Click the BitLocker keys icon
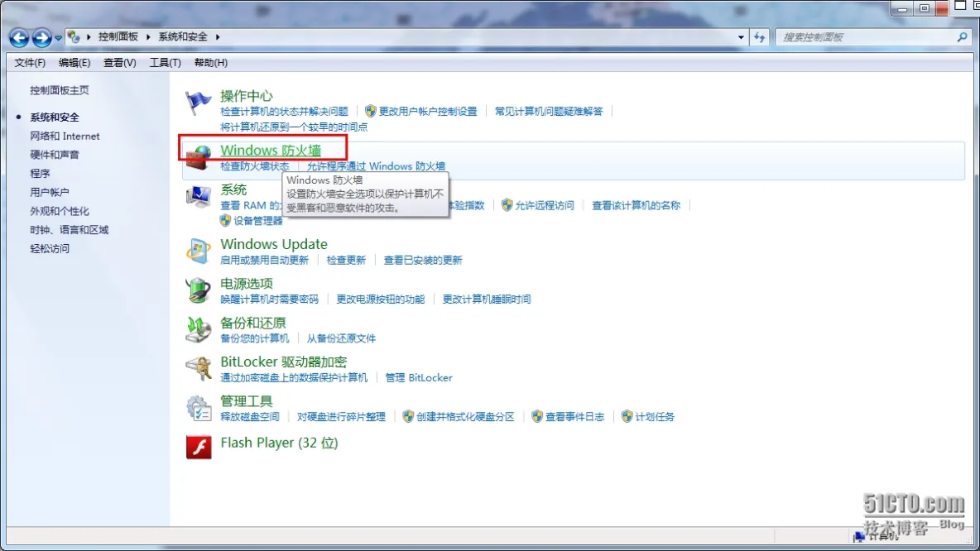 point(198,369)
